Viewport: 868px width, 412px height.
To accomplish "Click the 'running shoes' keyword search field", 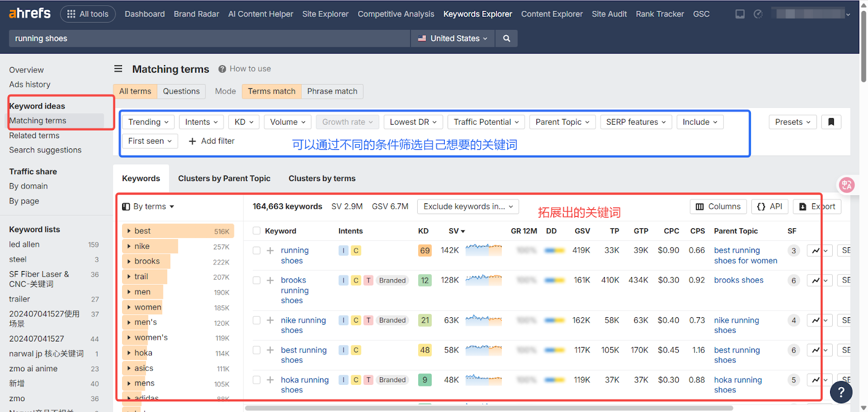I will [x=209, y=38].
